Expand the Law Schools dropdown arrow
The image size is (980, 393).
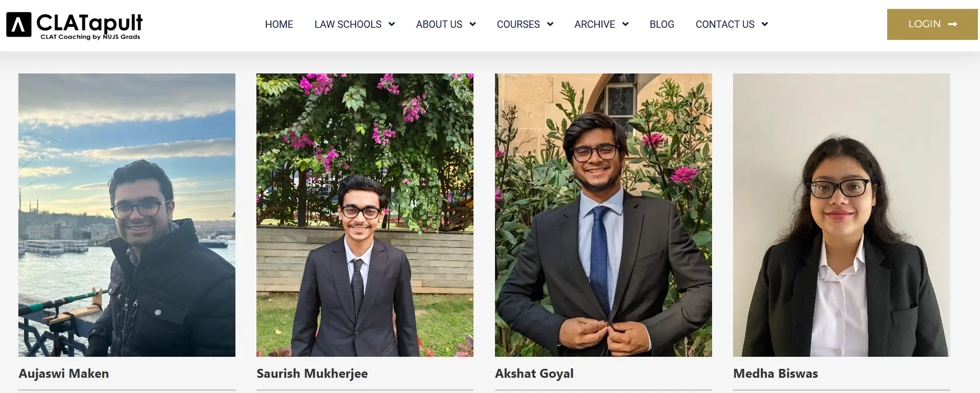(x=392, y=24)
